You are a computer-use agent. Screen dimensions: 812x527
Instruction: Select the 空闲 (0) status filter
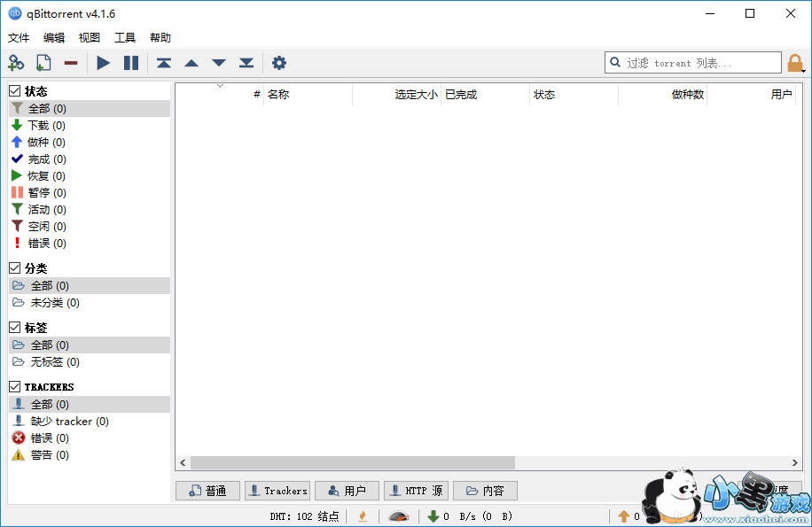click(x=90, y=227)
